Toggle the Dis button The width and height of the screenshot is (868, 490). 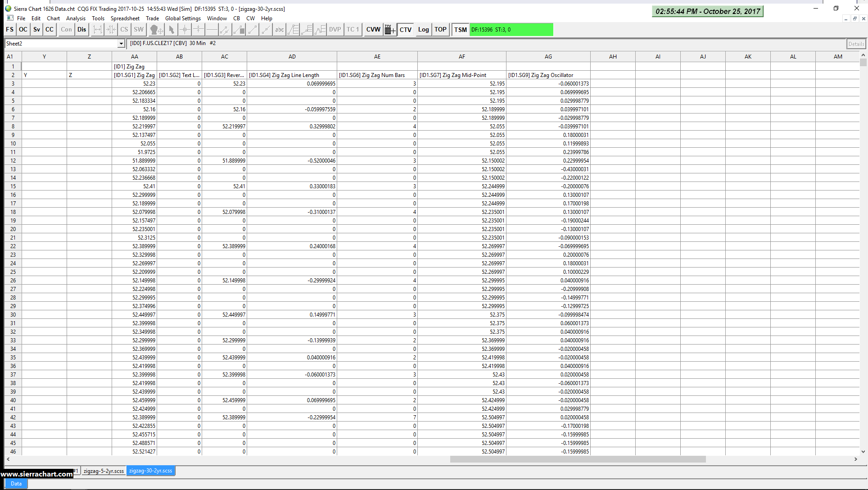pos(81,30)
